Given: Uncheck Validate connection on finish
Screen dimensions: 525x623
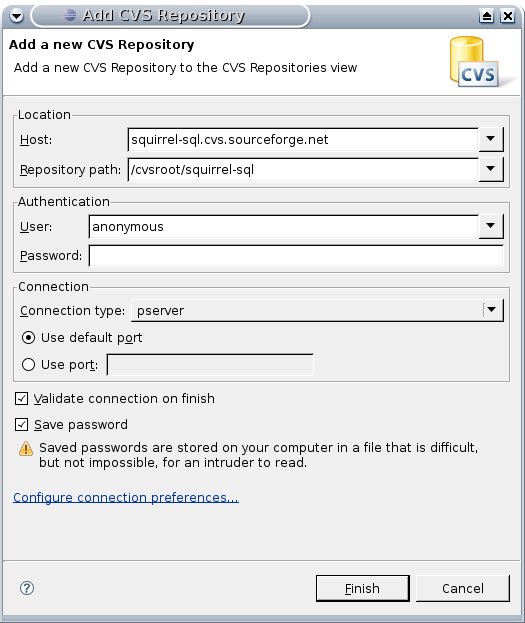Looking at the screenshot, I should pos(21,399).
